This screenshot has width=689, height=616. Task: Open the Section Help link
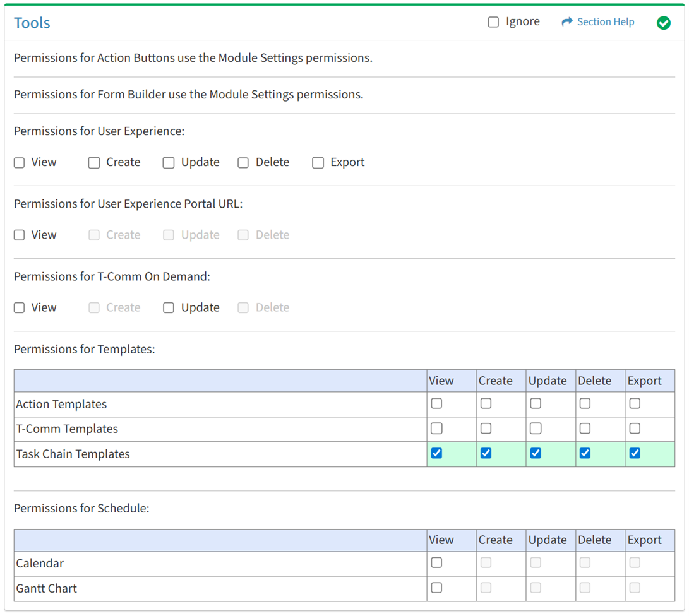(605, 22)
